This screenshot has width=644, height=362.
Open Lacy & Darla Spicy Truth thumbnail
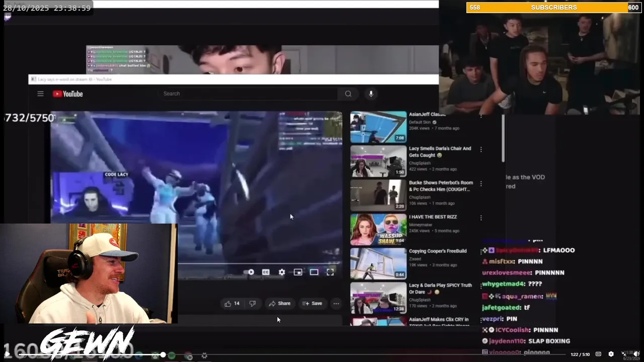click(x=378, y=298)
